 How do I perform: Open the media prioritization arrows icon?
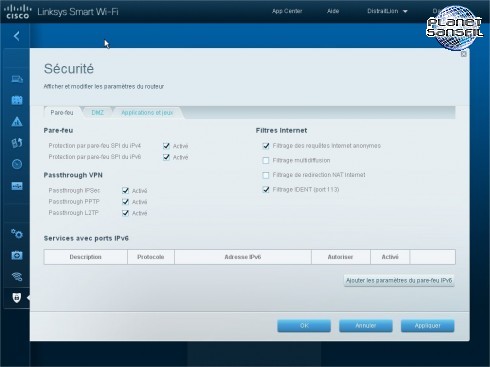(17, 143)
